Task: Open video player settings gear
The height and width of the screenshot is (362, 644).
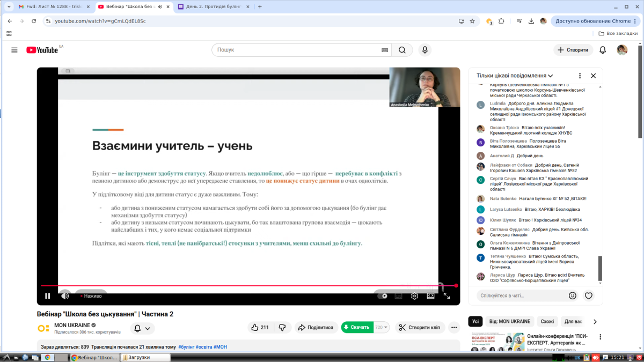Action: pos(414,295)
